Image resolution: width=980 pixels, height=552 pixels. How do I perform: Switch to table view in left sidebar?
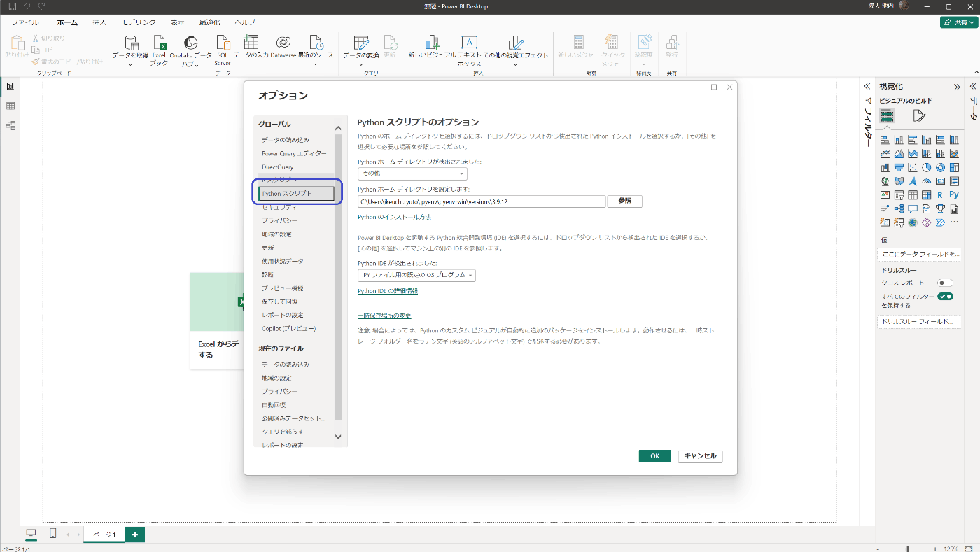coord(10,106)
